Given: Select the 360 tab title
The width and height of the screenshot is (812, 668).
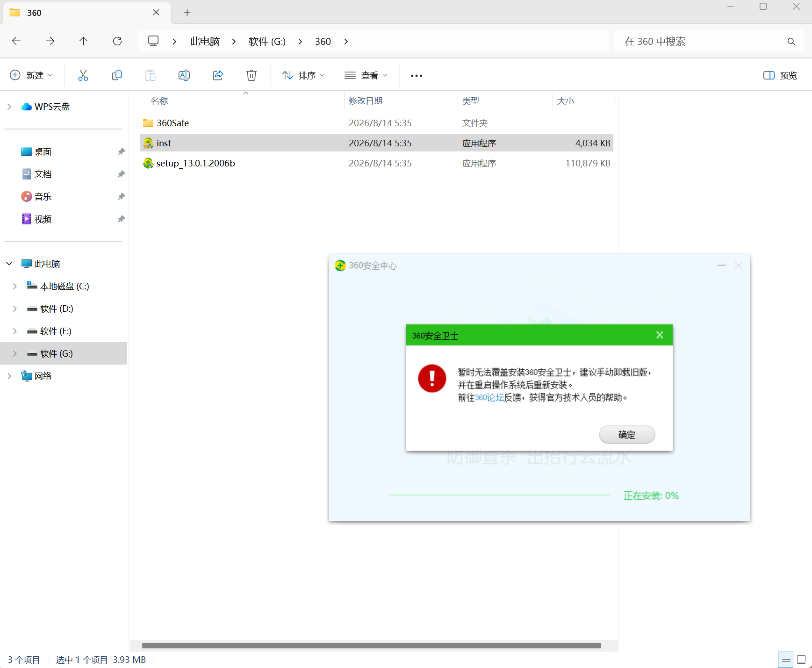Looking at the screenshot, I should 34,13.
